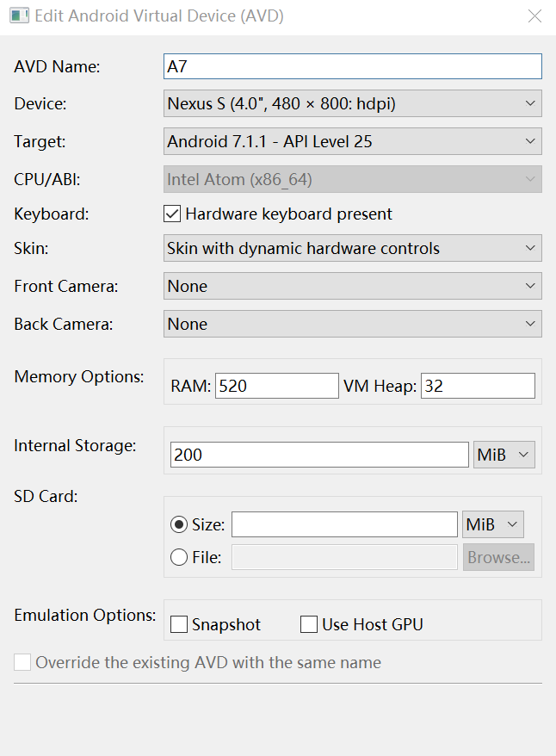Close the Edit Android Virtual Device dialog

534,16
